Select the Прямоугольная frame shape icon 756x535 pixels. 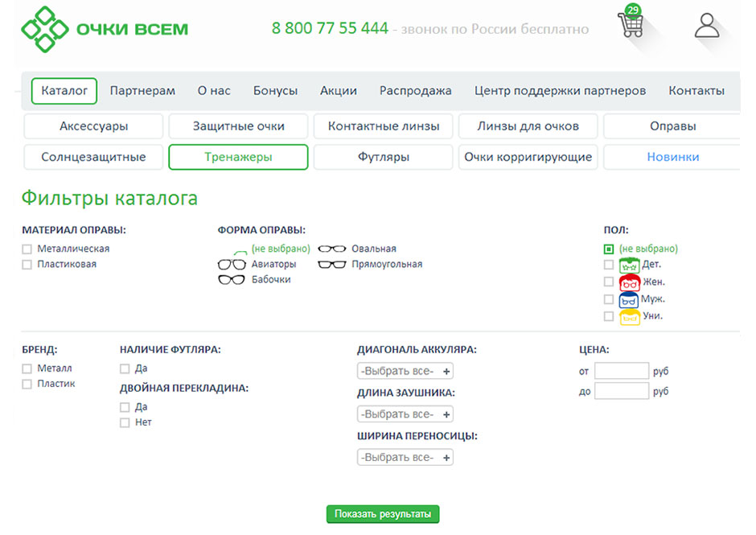[x=331, y=265]
